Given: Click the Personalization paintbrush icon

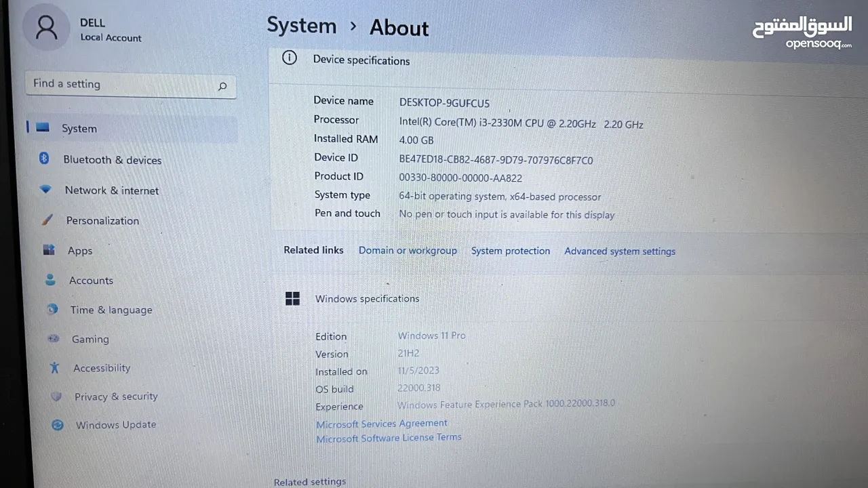Looking at the screenshot, I should [47, 220].
